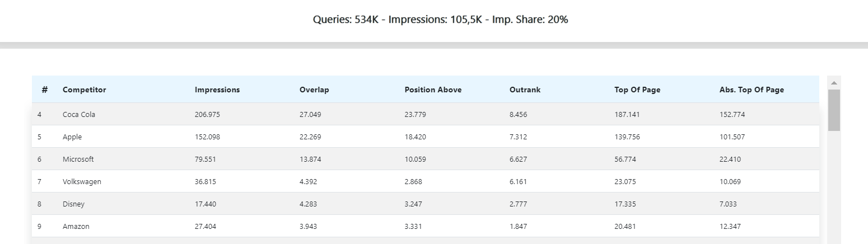This screenshot has height=244, width=868.
Task: Click Coca Cola outrank value 8.456
Action: pyautogui.click(x=519, y=114)
